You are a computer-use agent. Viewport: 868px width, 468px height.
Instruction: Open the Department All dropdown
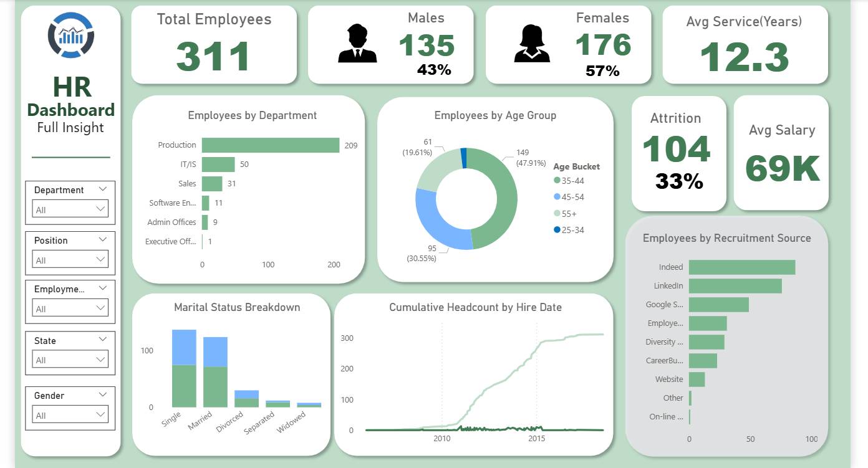(x=71, y=209)
